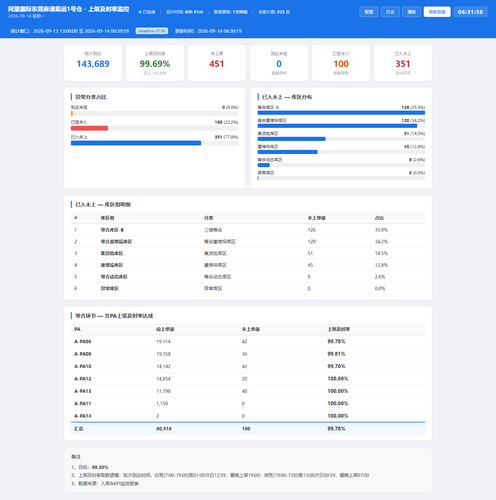Select the A-PA12 row label
Viewport: 496px width, 500px height.
point(83,379)
